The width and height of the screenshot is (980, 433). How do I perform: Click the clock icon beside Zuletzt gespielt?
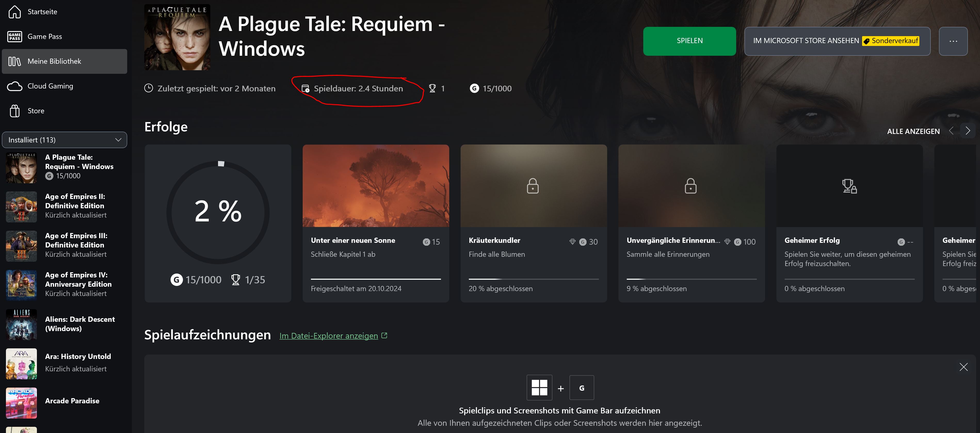pyautogui.click(x=148, y=88)
